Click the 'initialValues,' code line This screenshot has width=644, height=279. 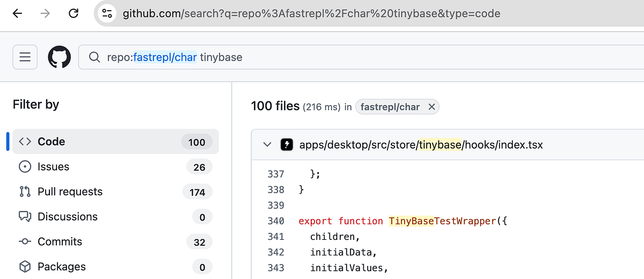349,268
